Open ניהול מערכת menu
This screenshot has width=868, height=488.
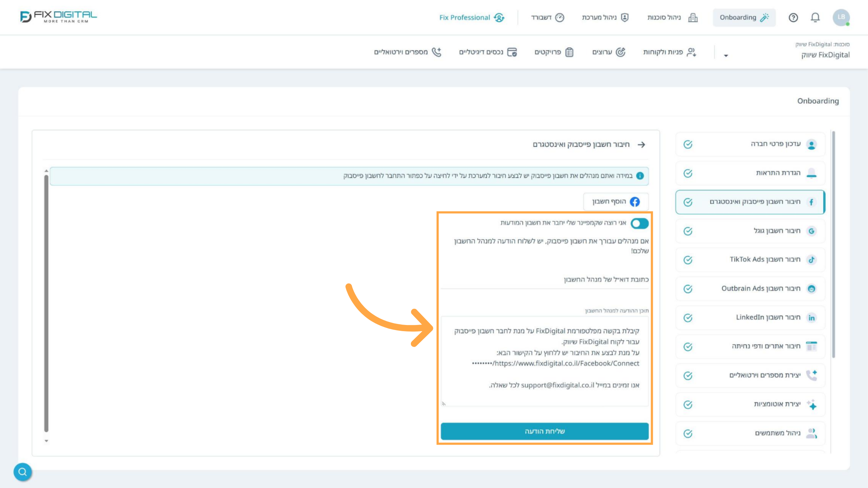pyautogui.click(x=605, y=17)
